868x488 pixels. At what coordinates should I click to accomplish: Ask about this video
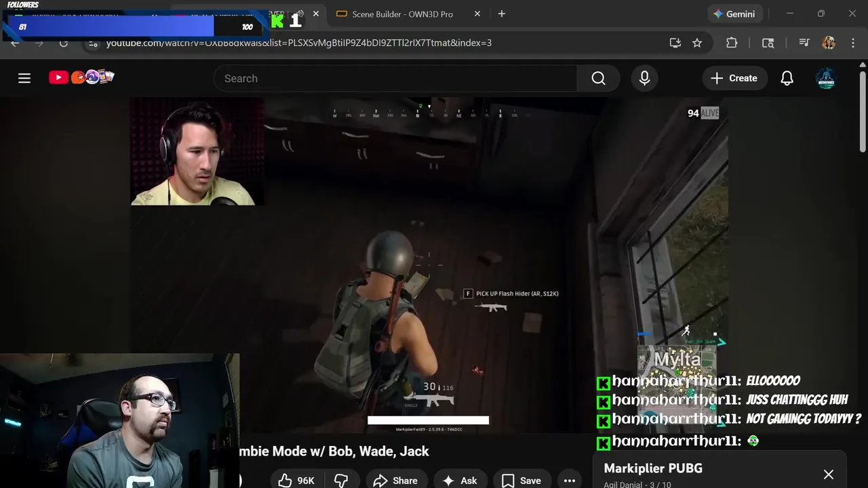coord(460,480)
